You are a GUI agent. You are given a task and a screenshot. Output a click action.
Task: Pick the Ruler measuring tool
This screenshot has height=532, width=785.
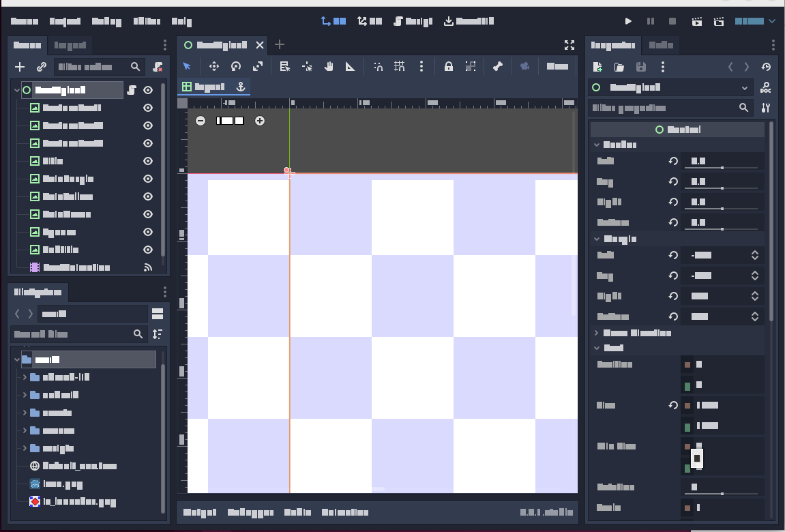(x=351, y=66)
